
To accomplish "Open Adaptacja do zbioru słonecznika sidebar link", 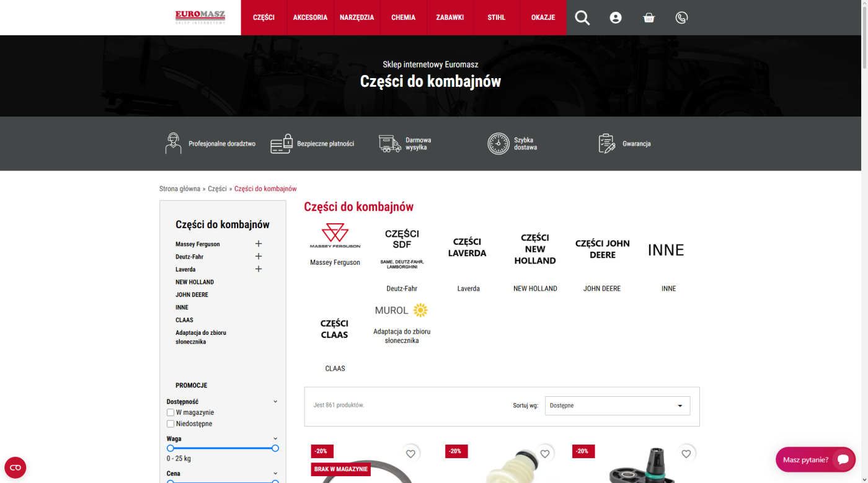I will click(201, 337).
